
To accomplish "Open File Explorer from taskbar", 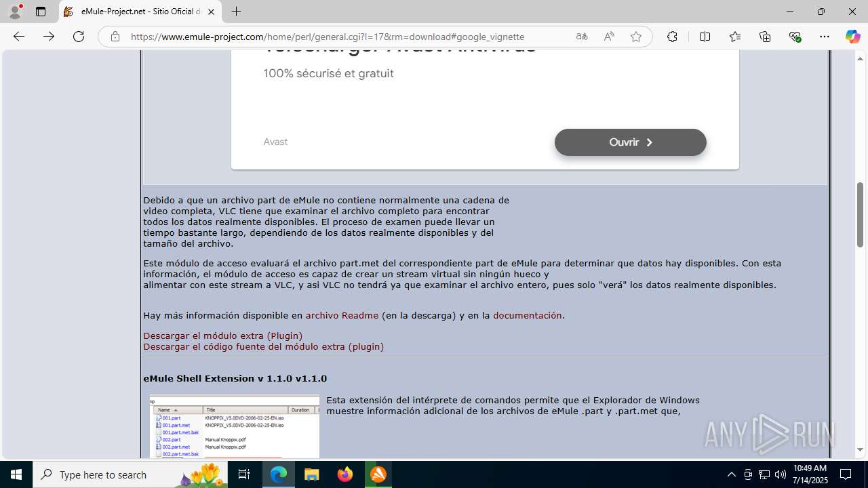I will (x=312, y=474).
